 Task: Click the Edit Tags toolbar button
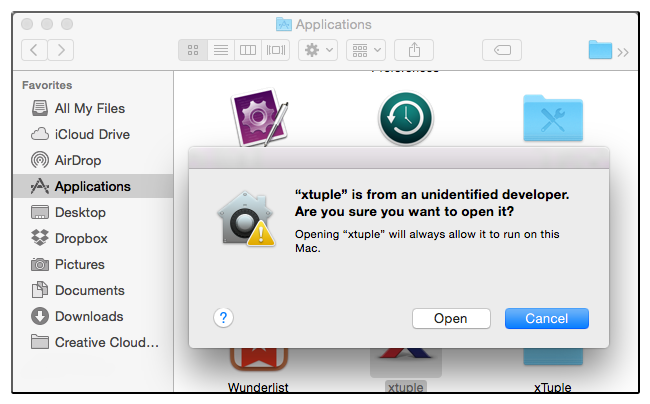point(502,49)
